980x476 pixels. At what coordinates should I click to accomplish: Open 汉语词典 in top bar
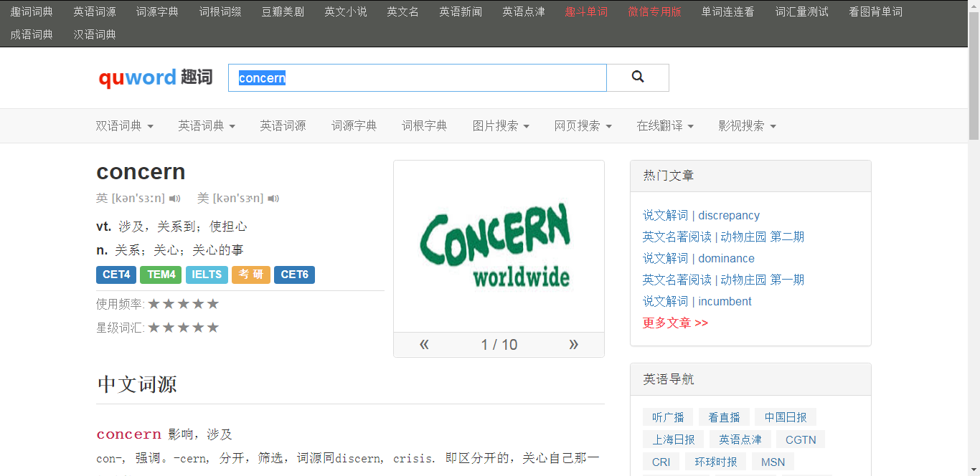95,34
